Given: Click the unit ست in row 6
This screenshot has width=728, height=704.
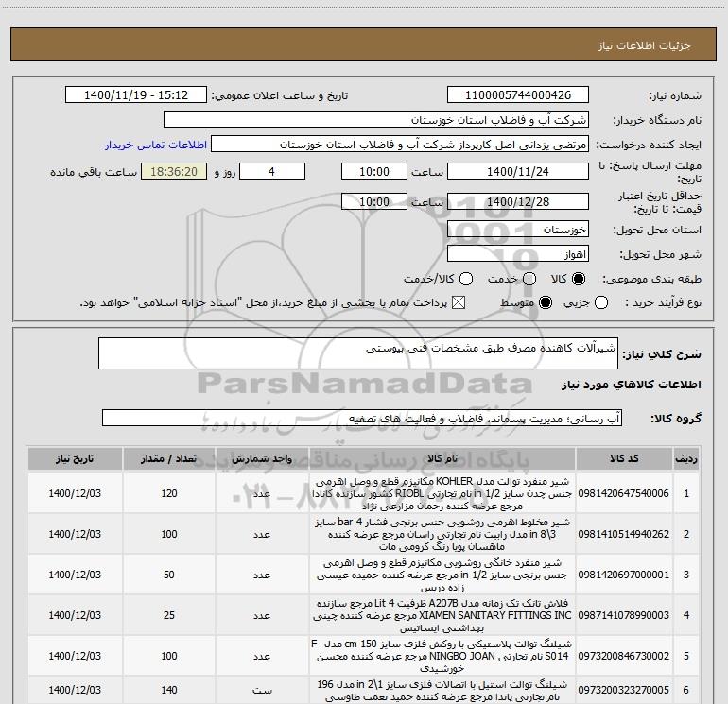Looking at the screenshot, I should point(262,691).
